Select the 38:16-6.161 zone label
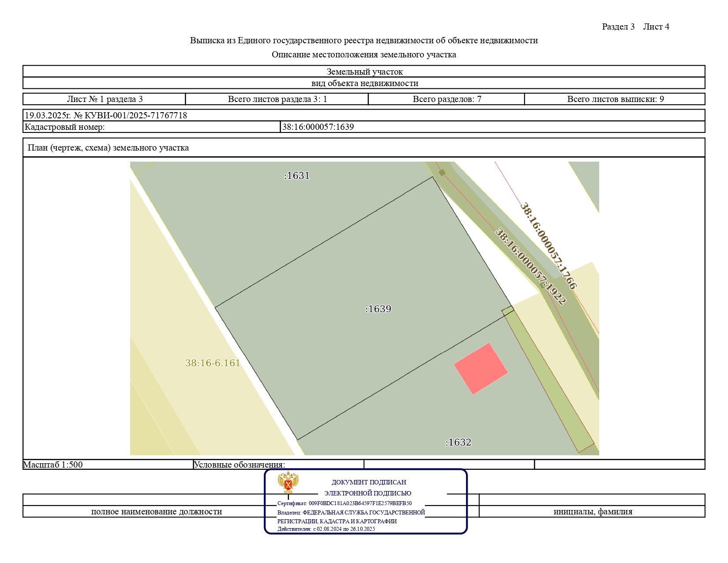Image resolution: width=728 pixels, height=563 pixels. (x=213, y=363)
